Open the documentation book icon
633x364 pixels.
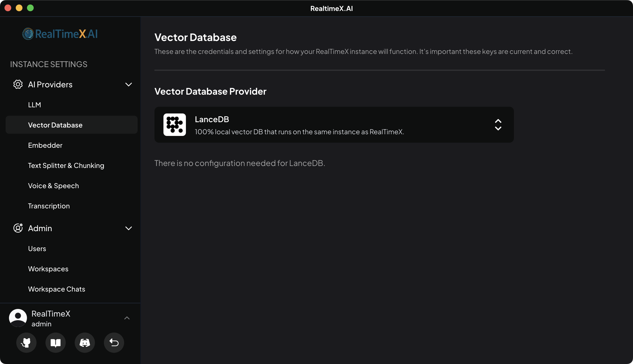[x=55, y=343]
